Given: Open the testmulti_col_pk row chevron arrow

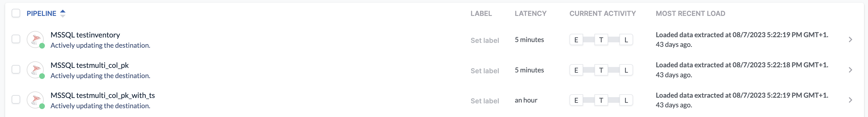Looking at the screenshot, I should tap(850, 70).
